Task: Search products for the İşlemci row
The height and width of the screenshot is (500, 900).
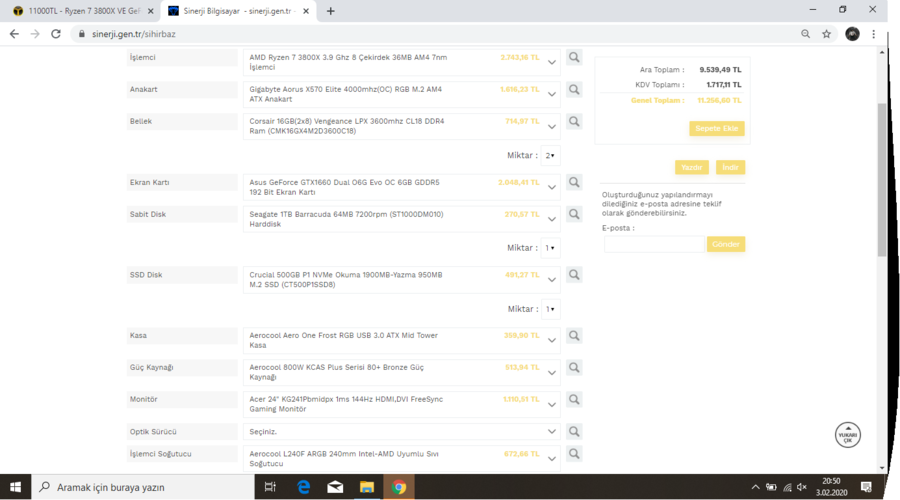Action: (574, 57)
